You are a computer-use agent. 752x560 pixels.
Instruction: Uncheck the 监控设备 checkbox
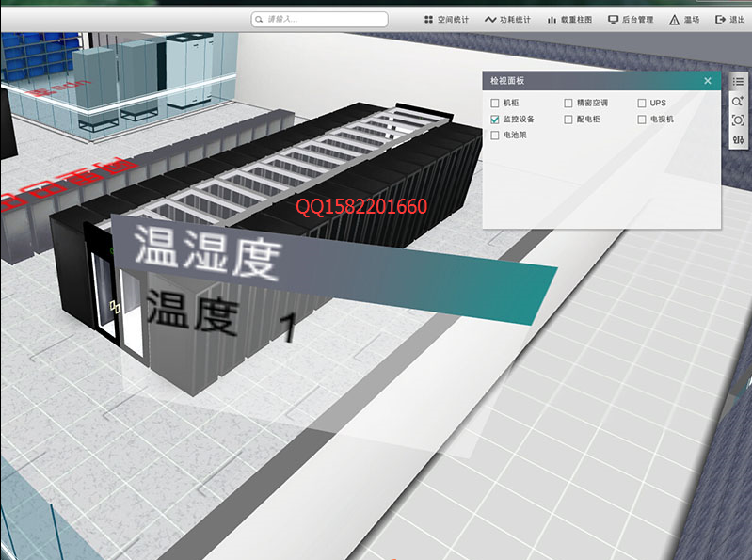pos(495,120)
